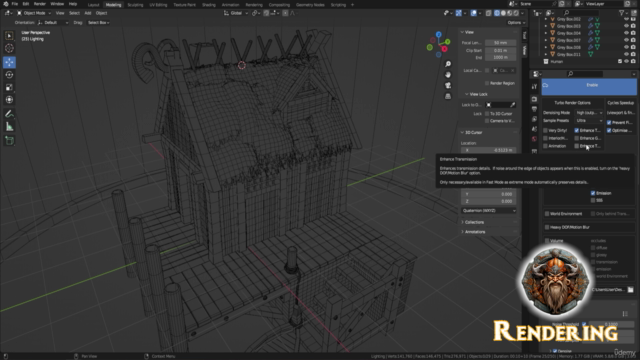The height and width of the screenshot is (360, 640).
Task: Open the Quaternion rotation mode dropdown
Action: (489, 211)
